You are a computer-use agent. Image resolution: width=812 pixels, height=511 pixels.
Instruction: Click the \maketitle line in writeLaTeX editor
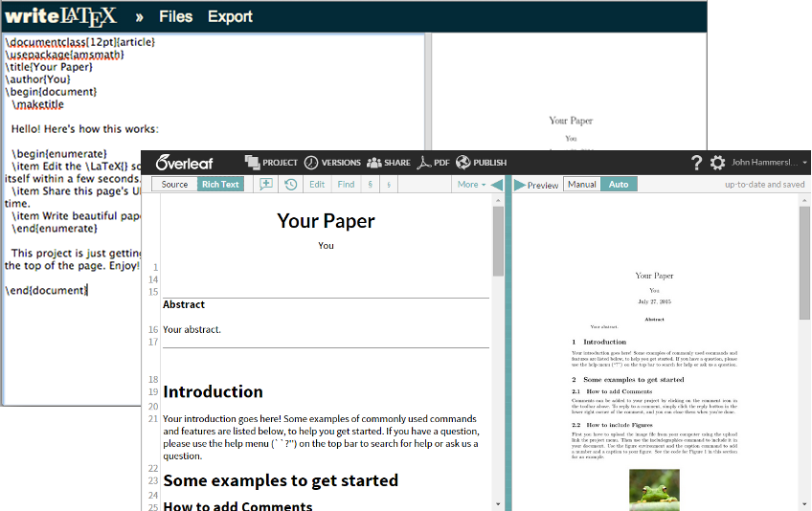pos(37,104)
